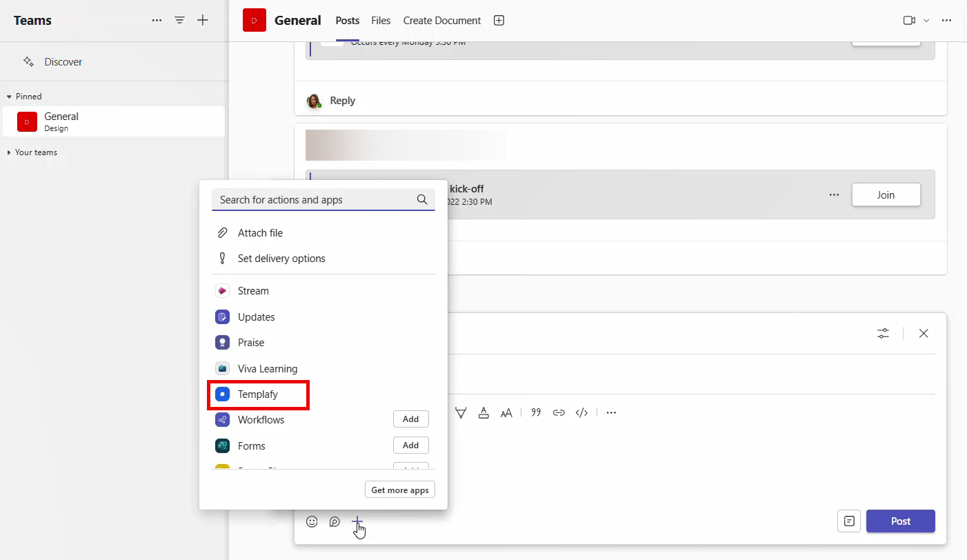967x560 pixels.
Task: Switch to the Files tab
Action: pos(381,20)
